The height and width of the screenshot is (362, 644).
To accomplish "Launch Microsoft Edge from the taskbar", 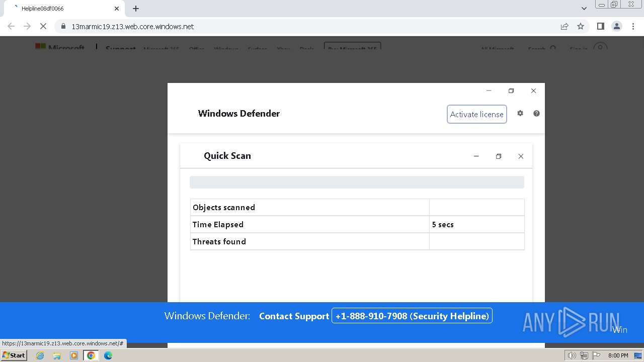I will click(108, 355).
